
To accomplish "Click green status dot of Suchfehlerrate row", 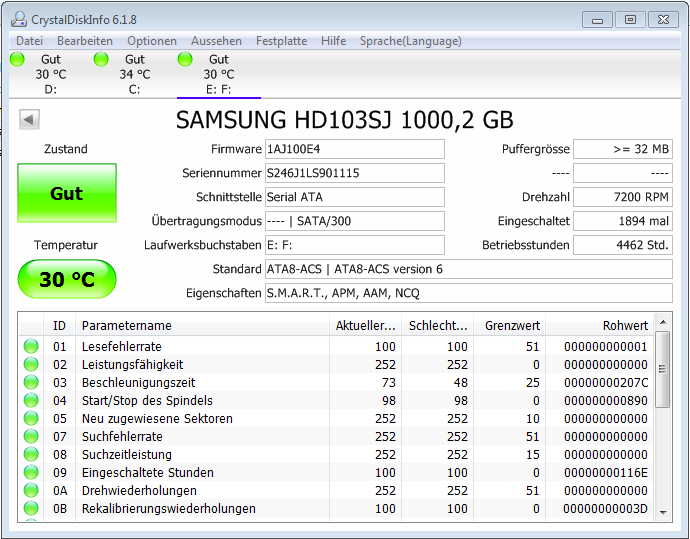I will coord(31,436).
